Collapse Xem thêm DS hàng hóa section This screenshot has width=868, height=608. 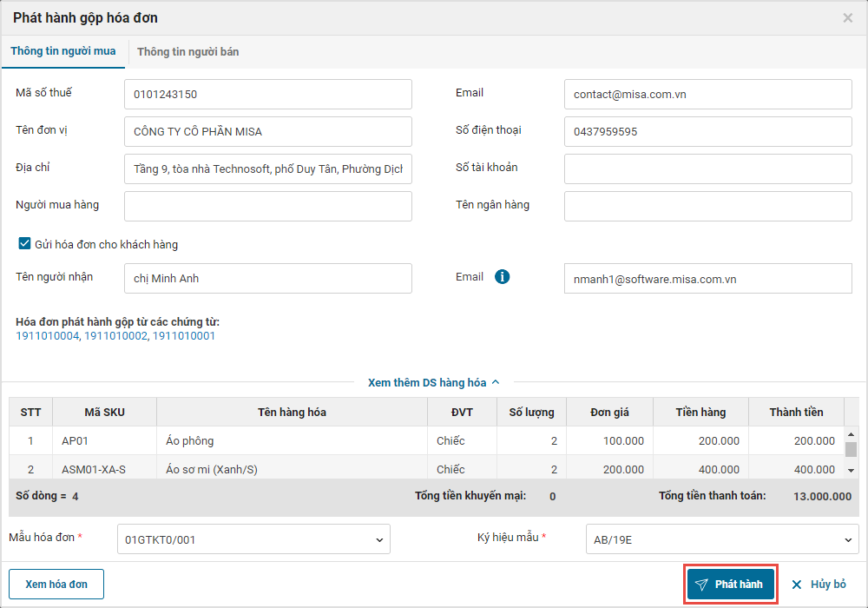434,382
